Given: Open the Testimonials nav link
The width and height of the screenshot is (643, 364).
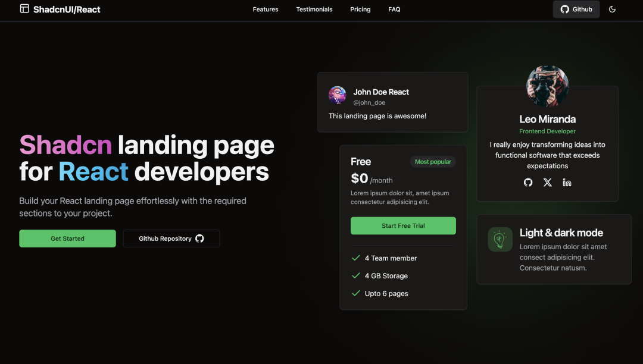Looking at the screenshot, I should [x=314, y=10].
